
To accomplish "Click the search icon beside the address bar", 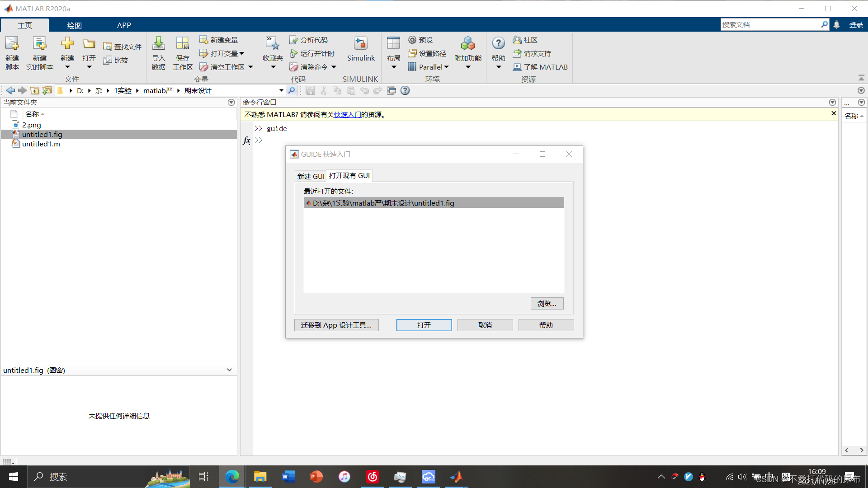I will pyautogui.click(x=292, y=90).
